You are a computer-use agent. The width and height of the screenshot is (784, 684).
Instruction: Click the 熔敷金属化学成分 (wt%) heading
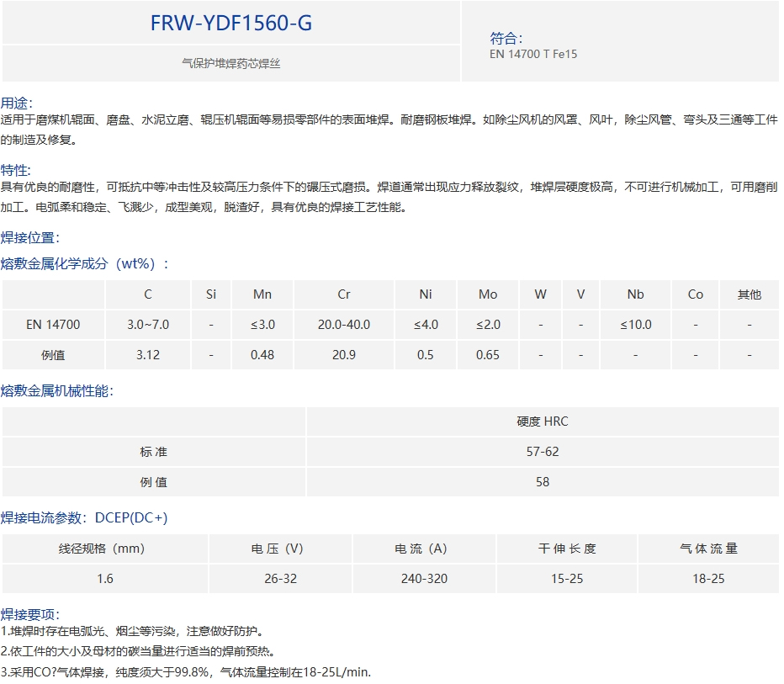pyautogui.click(x=84, y=263)
